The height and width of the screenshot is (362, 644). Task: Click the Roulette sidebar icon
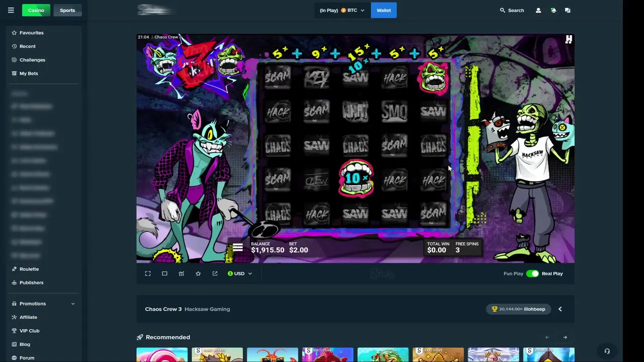(x=14, y=269)
